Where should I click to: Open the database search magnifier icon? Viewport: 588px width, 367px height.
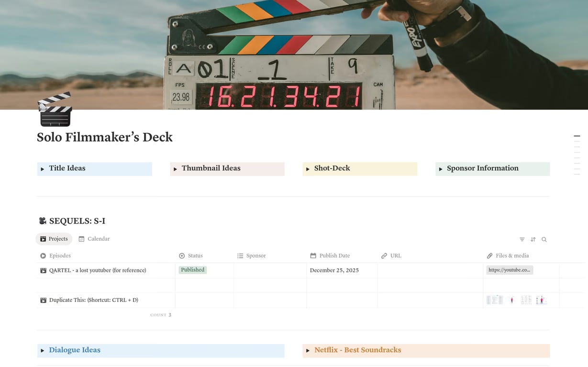544,239
